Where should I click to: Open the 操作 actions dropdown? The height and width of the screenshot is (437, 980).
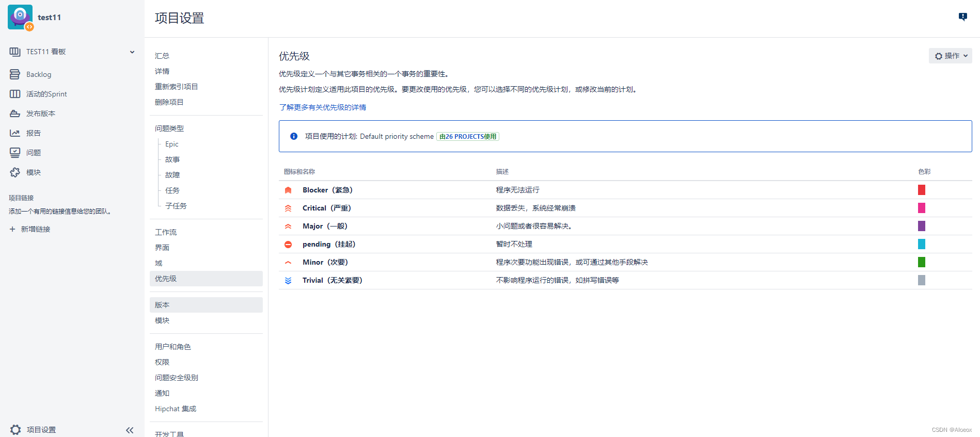coord(950,56)
